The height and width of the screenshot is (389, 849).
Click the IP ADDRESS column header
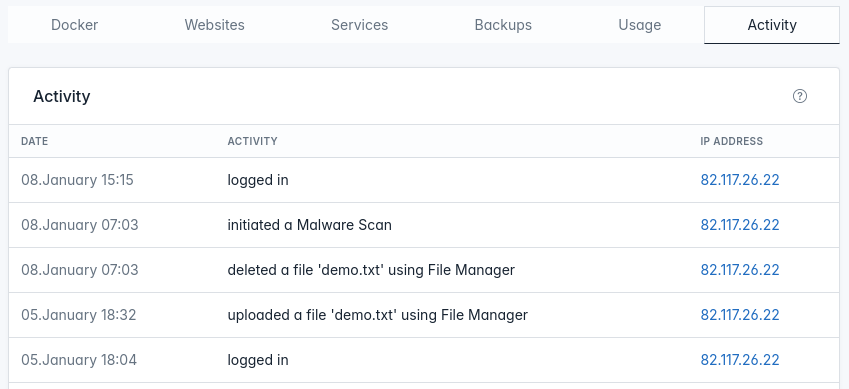732,141
